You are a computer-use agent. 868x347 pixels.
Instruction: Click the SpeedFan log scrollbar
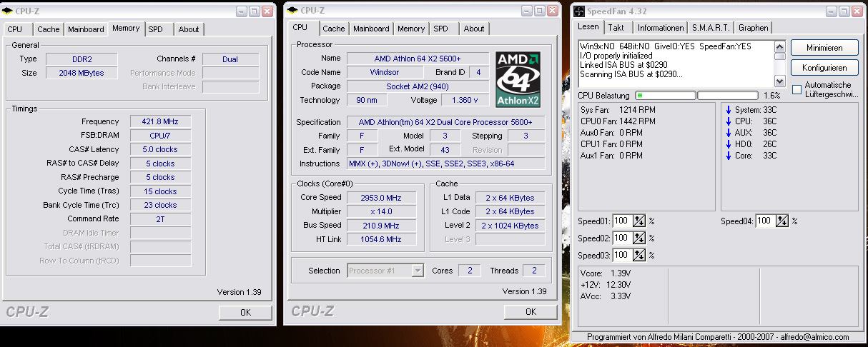point(780,64)
